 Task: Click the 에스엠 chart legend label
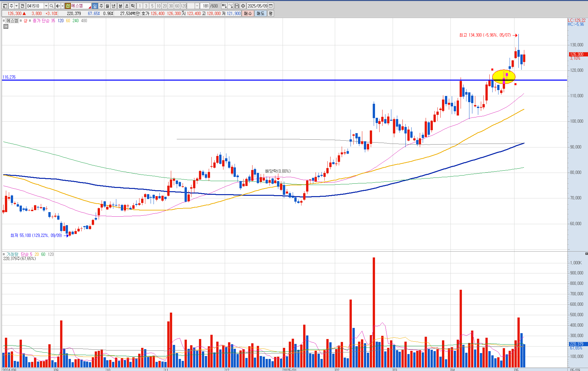[x=12, y=21]
